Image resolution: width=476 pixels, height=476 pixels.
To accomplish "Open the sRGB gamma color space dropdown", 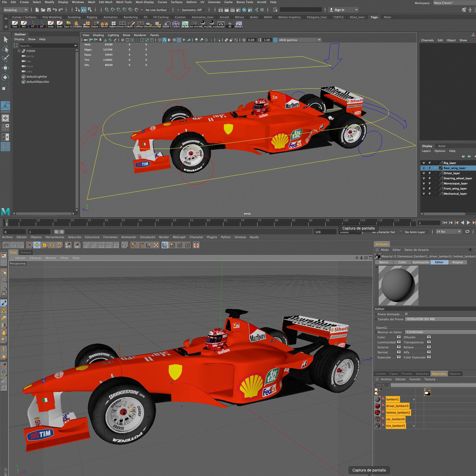I will pos(300,40).
